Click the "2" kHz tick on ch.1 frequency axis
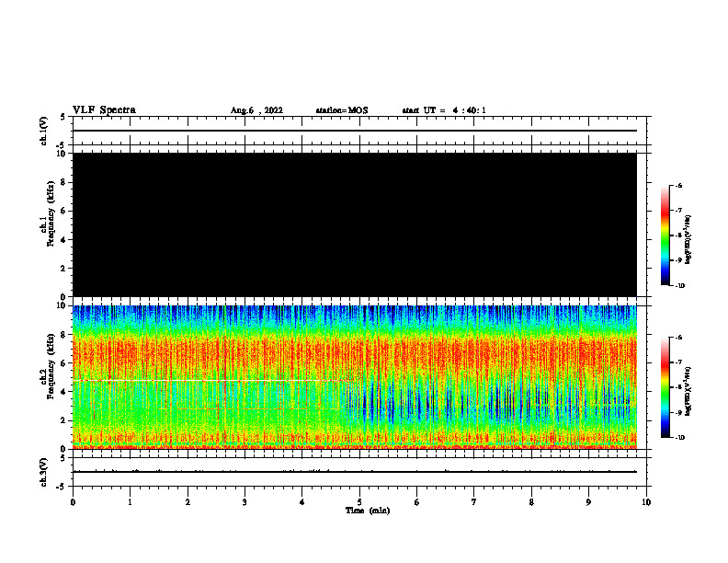Screen dimensions: 728x563 [64, 268]
